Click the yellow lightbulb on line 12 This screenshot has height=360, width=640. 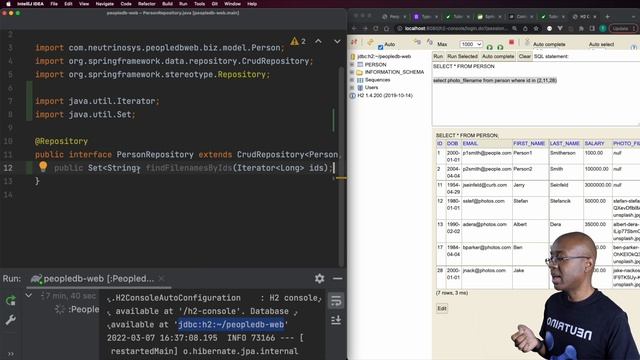point(43,166)
